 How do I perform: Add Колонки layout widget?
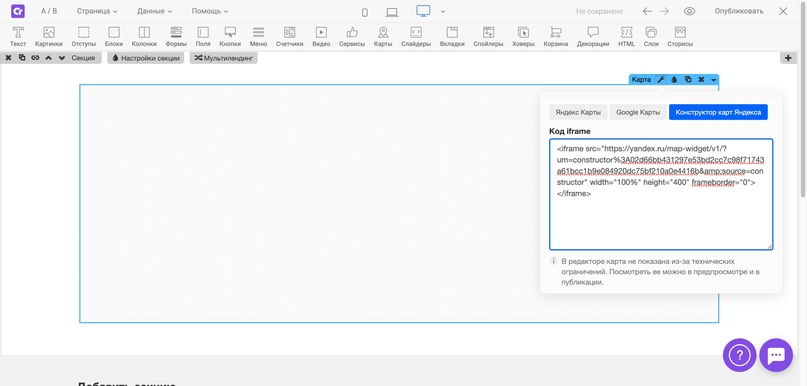click(144, 37)
